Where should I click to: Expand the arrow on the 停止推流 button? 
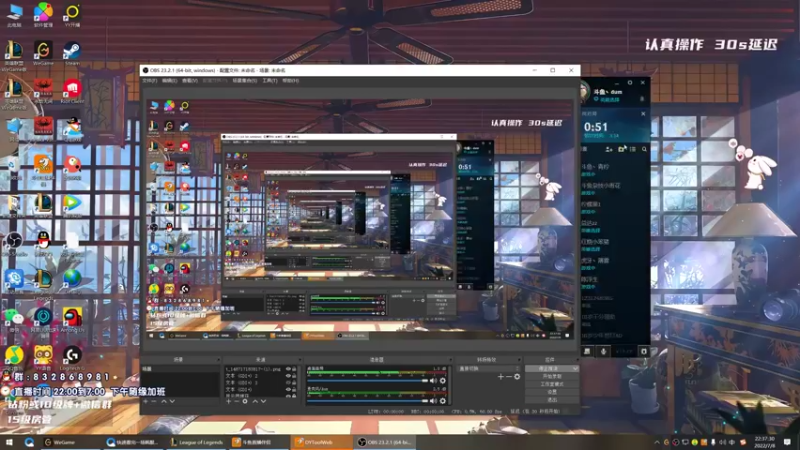pyautogui.click(x=576, y=368)
